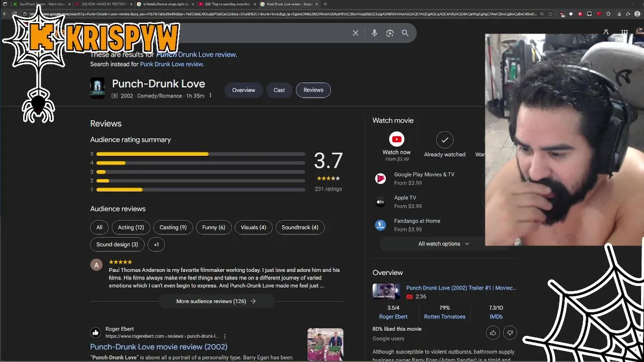Image resolution: width=644 pixels, height=362 pixels.
Task: Filter reviews by Sound design (3)
Action: click(x=117, y=244)
